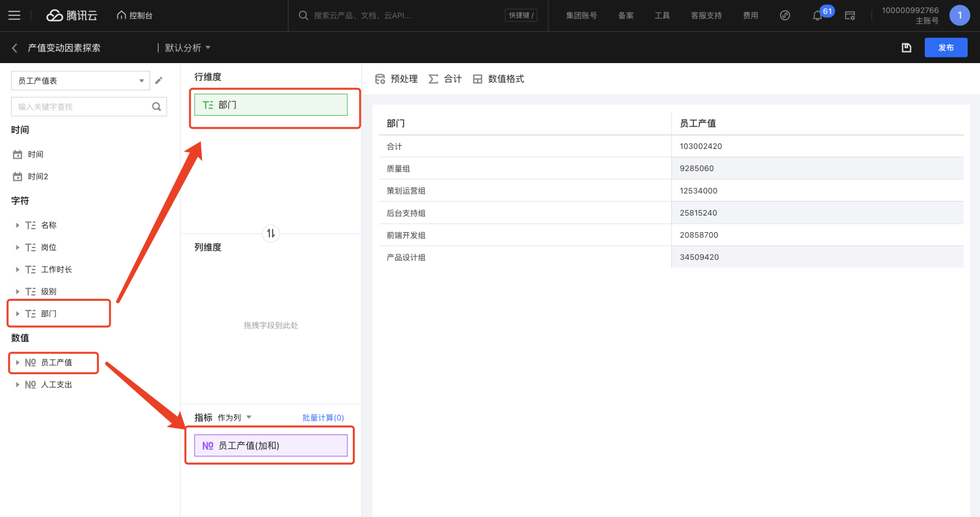The image size is (980, 517).
Task: Click the field search magnifier icon
Action: (157, 107)
